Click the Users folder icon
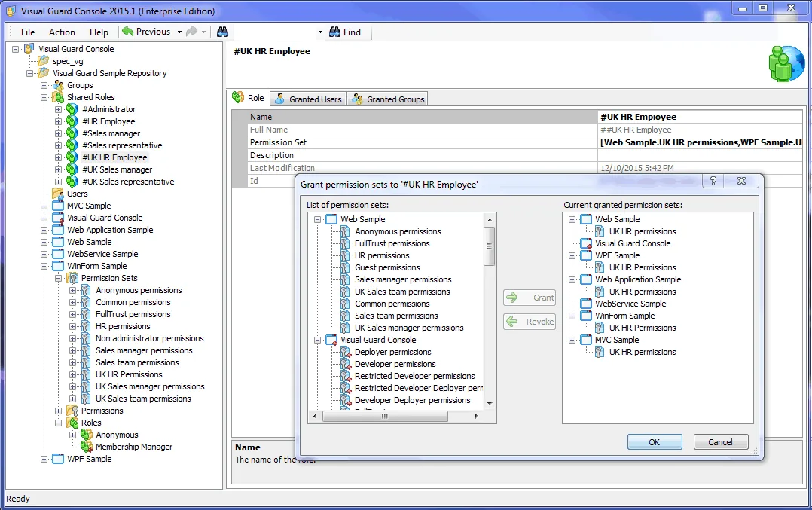The image size is (812, 510). 58,194
